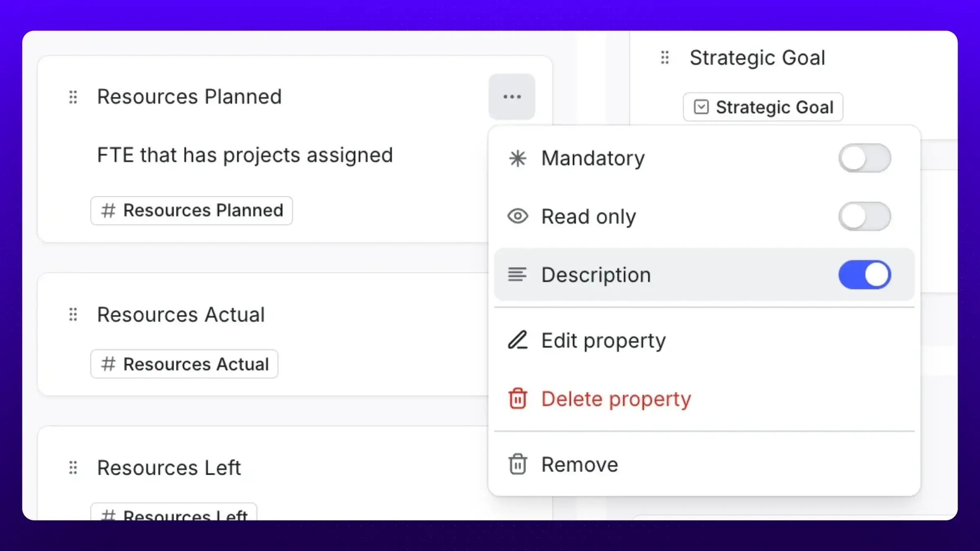Click the drag handle beside Resources Left

click(73, 468)
